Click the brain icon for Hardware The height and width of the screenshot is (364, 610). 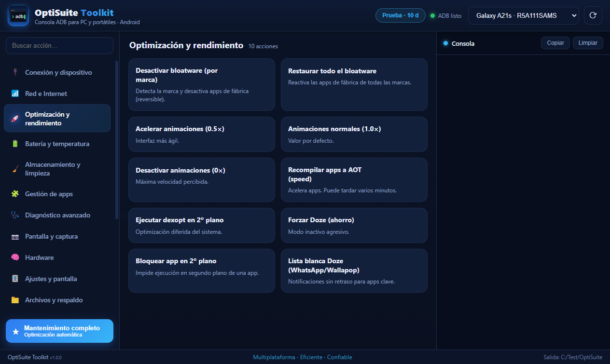click(x=15, y=257)
